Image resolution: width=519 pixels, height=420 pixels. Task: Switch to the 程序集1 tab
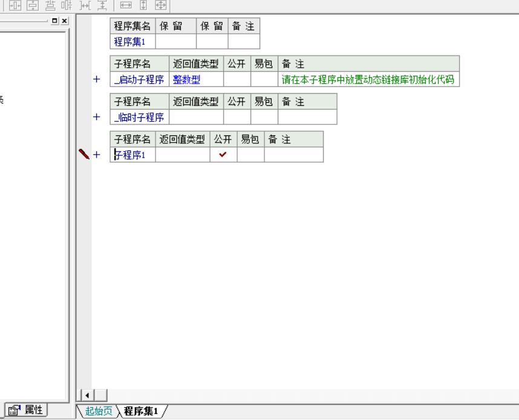(x=141, y=411)
